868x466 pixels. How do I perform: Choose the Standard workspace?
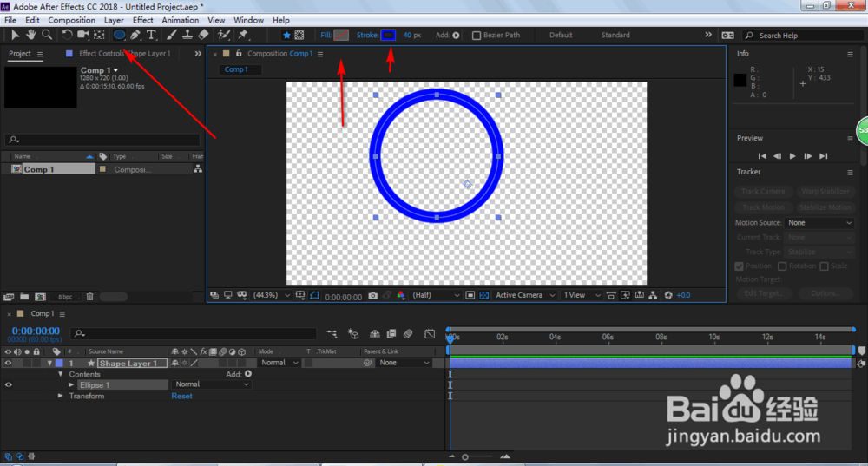615,35
